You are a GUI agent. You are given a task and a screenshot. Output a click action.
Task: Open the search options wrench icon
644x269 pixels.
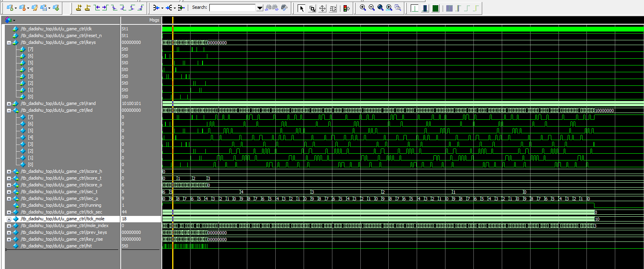click(x=284, y=8)
